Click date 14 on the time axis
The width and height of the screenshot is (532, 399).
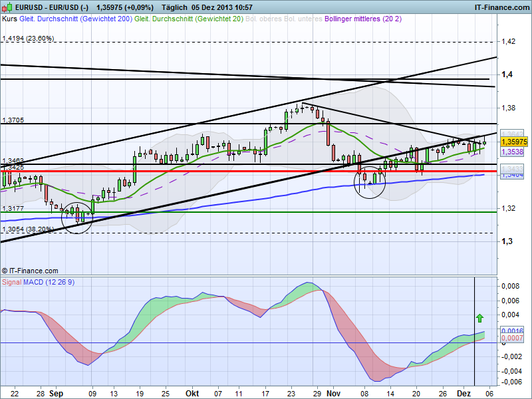(x=390, y=394)
